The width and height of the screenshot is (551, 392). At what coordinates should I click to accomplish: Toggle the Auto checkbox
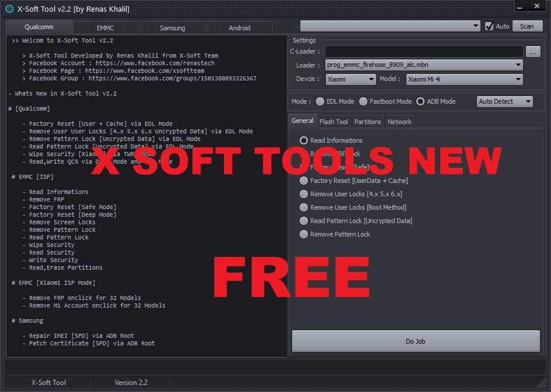(x=489, y=26)
